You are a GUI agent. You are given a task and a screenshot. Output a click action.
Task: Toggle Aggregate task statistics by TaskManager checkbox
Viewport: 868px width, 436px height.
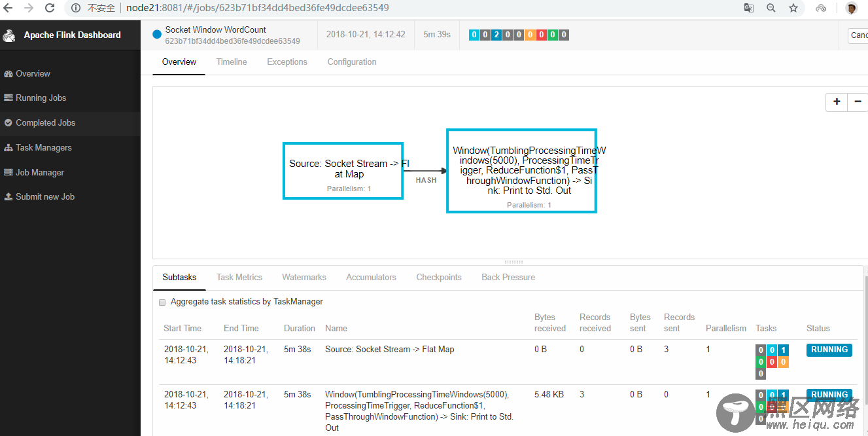[x=163, y=302]
